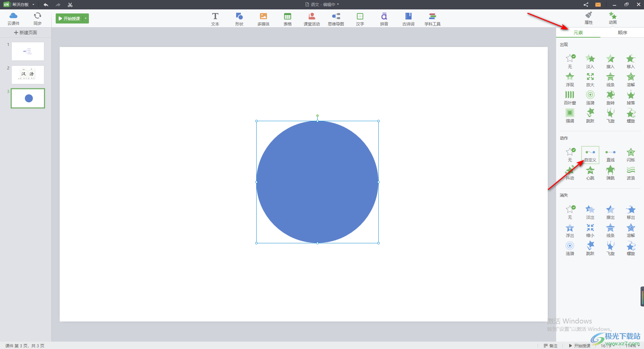Image resolution: width=644 pixels, height=349 pixels.
Task: Open 学科工具 subject tools
Action: click(432, 19)
